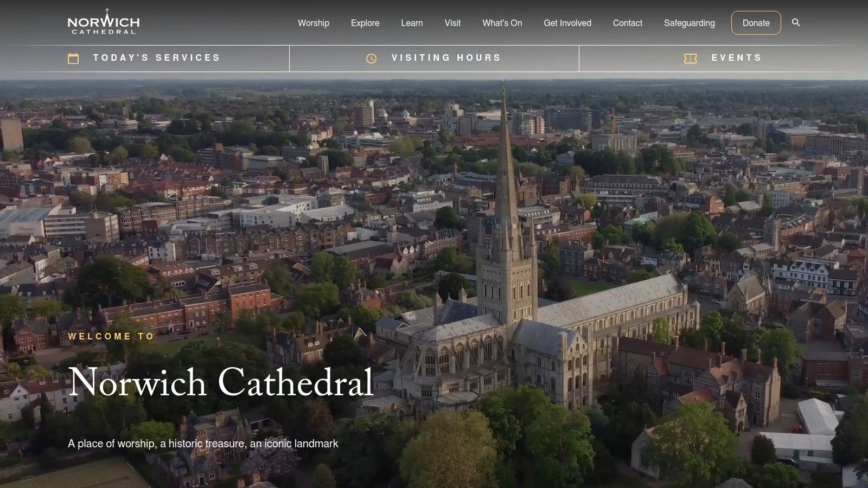868x488 pixels.
Task: Open the search magnifier icon
Action: pos(796,23)
